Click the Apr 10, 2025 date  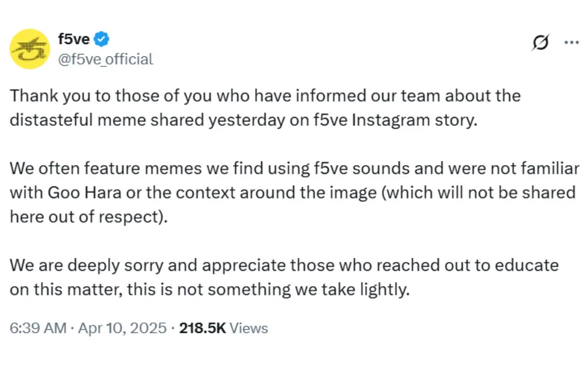121,328
